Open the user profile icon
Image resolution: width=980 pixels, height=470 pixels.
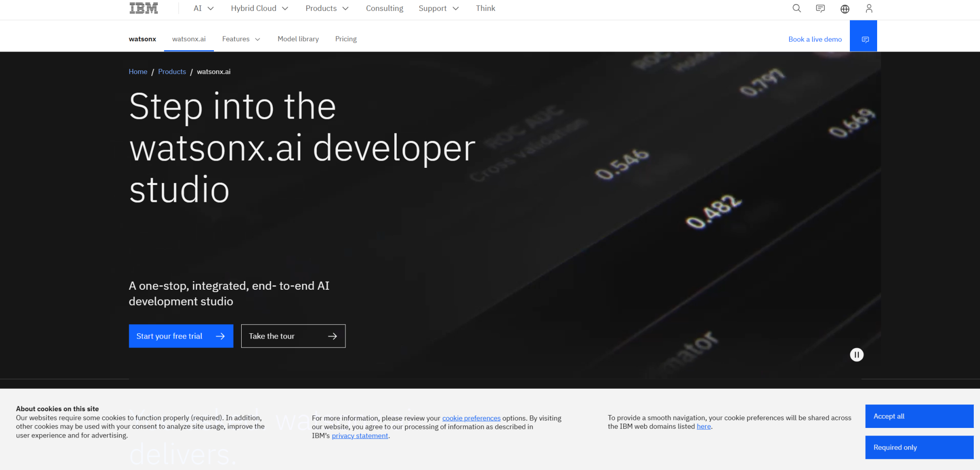869,8
